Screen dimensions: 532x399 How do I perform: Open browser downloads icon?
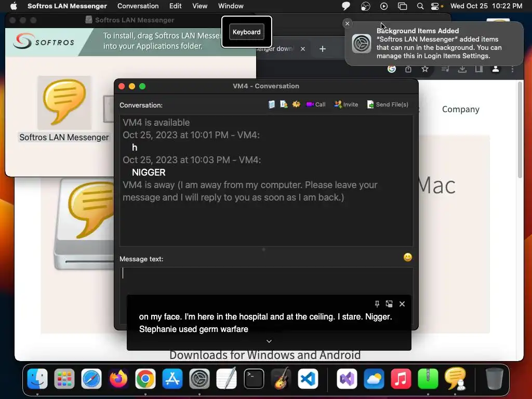(x=462, y=69)
